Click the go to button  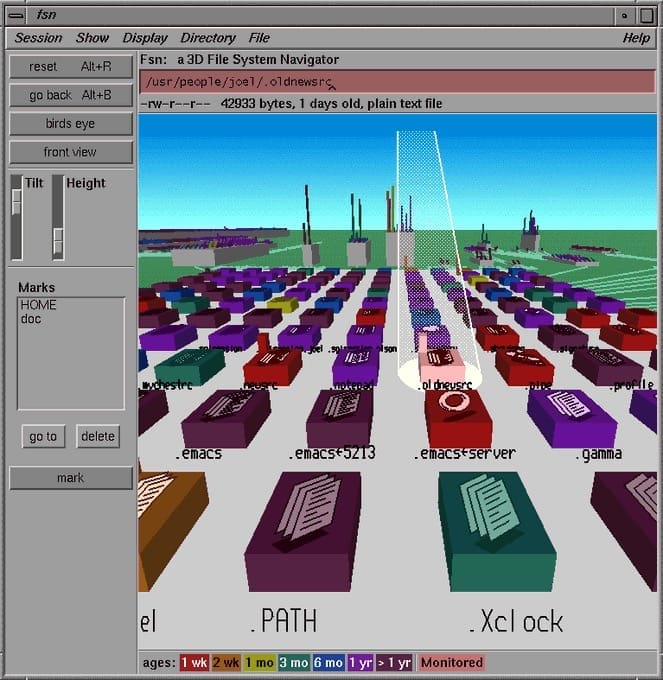(x=43, y=436)
